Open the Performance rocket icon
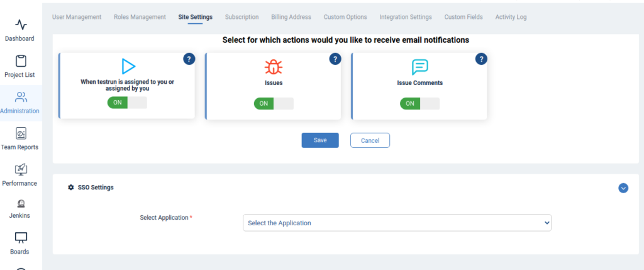644x270 pixels. click(x=21, y=169)
